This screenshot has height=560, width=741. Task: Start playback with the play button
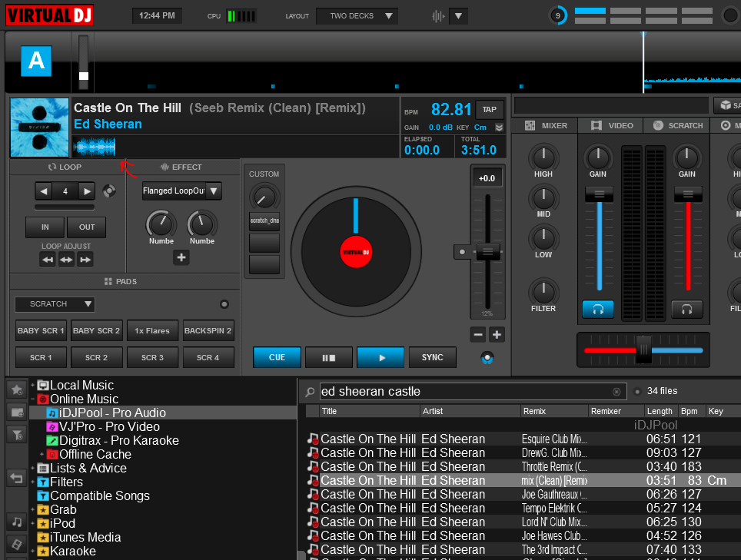380,357
